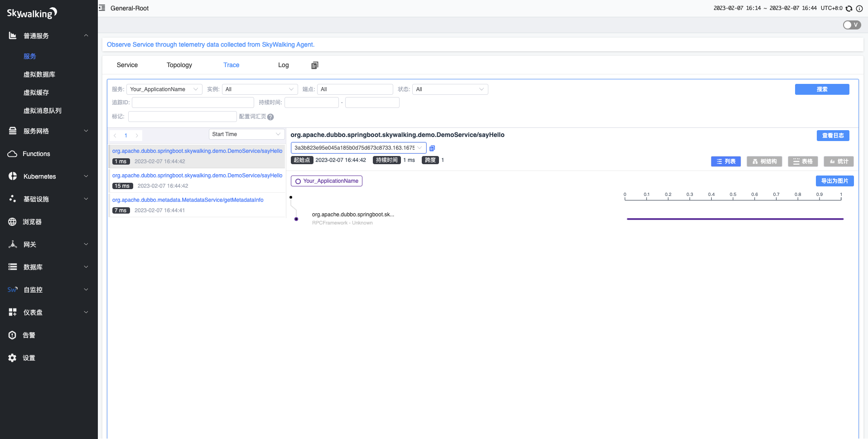Screen dimensions: 868x439
Task: Click the copy trace ID icon
Action: (x=432, y=148)
